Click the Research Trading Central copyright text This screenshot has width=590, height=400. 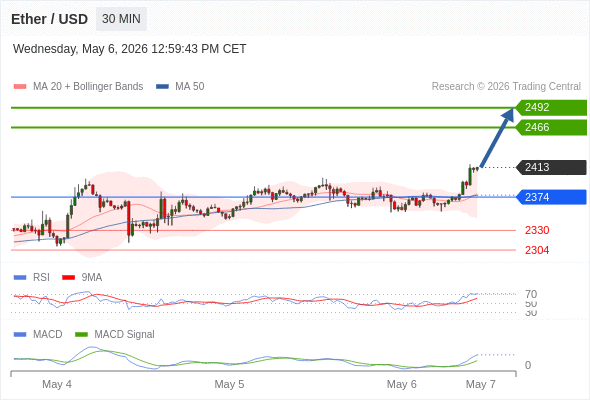pyautogui.click(x=506, y=87)
